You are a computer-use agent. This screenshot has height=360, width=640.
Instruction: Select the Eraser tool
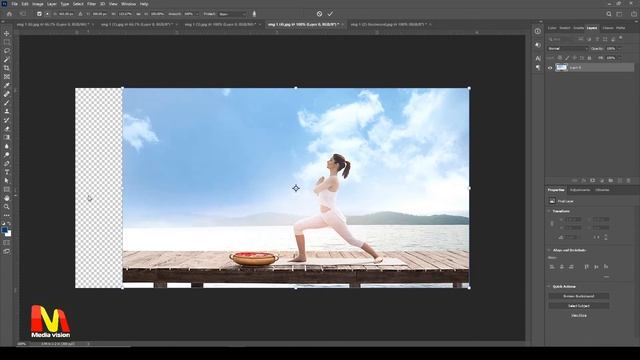click(7, 129)
